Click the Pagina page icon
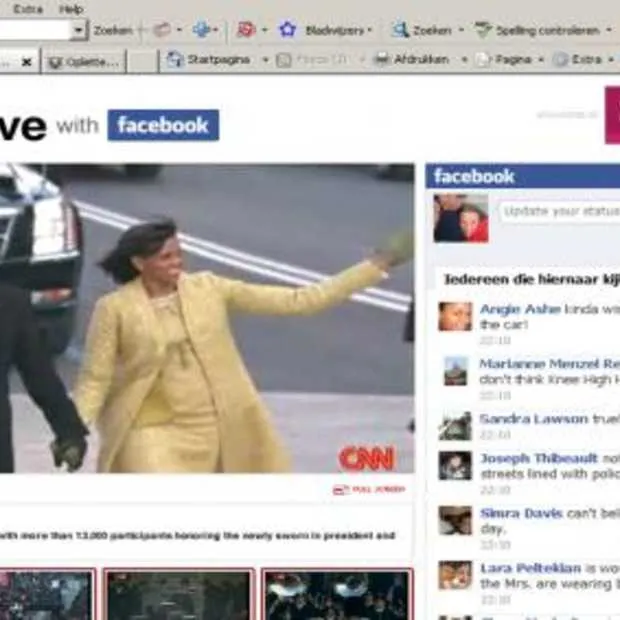This screenshot has width=620, height=620. (x=483, y=60)
